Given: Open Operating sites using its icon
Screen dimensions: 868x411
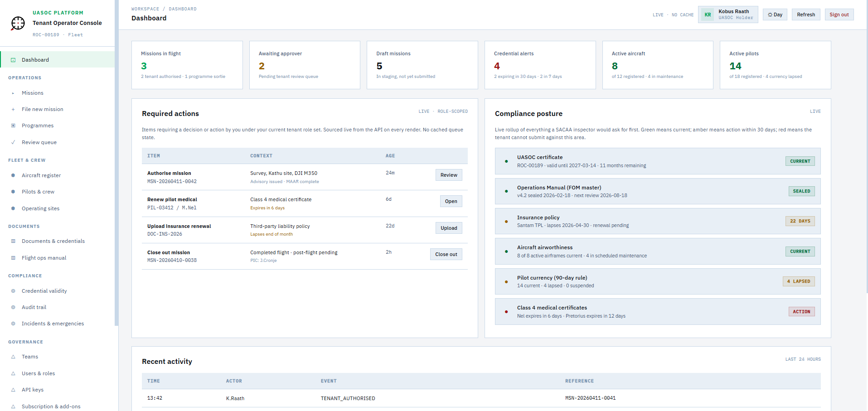Looking at the screenshot, I should [14, 208].
